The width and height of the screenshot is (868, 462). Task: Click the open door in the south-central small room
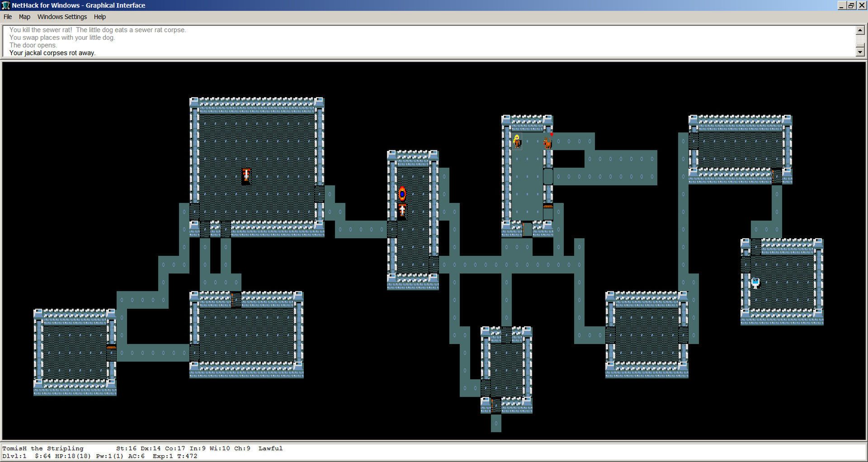point(492,405)
